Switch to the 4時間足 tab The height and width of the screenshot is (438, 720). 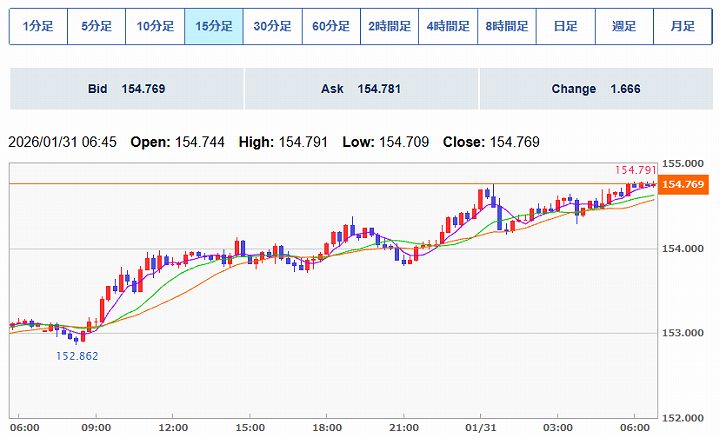(448, 27)
